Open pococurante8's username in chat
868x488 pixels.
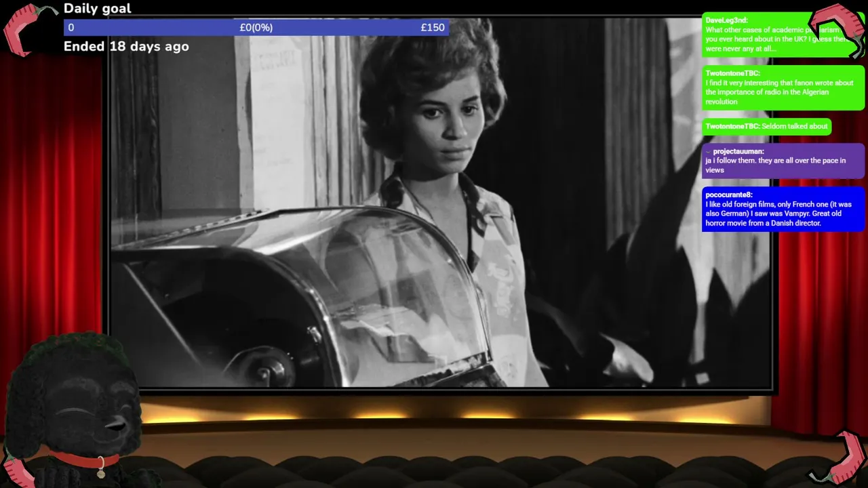click(x=729, y=195)
